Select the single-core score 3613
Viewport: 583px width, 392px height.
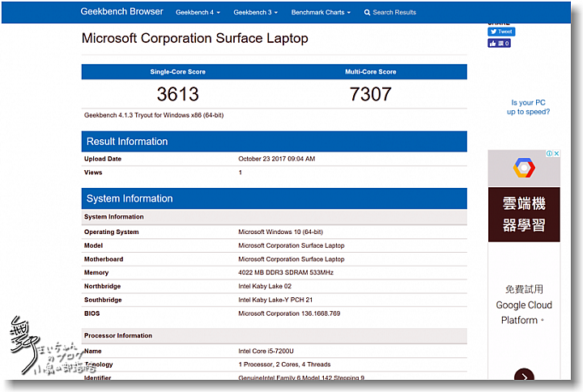(177, 94)
